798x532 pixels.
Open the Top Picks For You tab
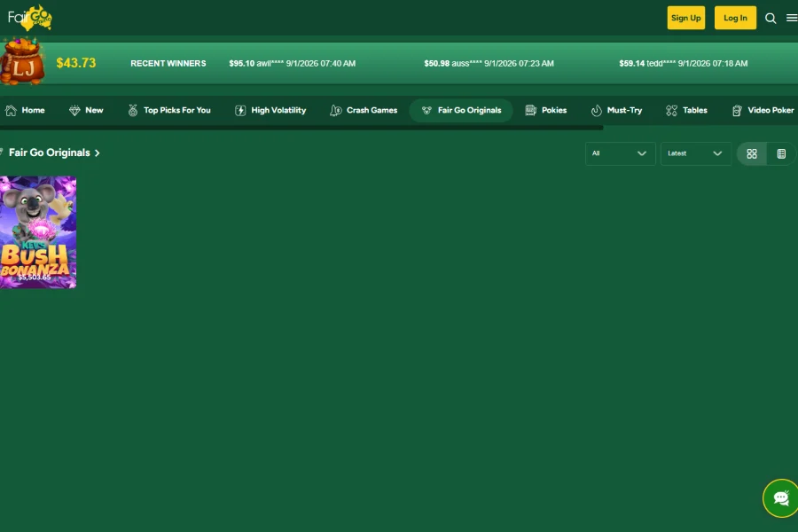click(169, 111)
